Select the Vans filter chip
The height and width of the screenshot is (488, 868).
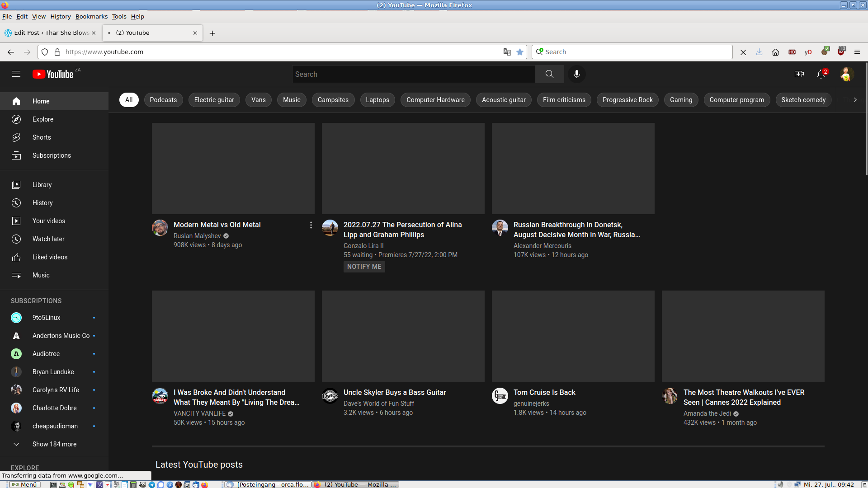point(259,100)
